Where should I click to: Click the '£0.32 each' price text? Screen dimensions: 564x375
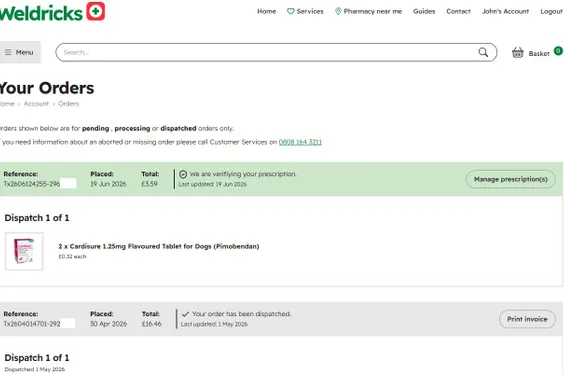coord(72,257)
